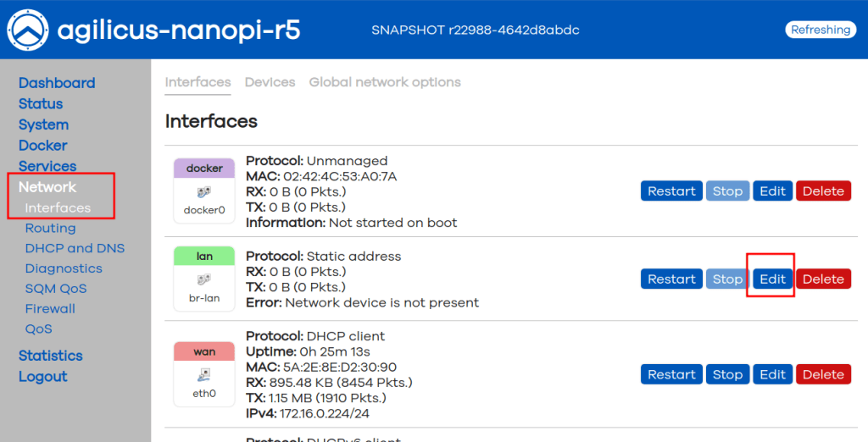Click the Refreshing status indicator
868x442 pixels.
(x=820, y=30)
